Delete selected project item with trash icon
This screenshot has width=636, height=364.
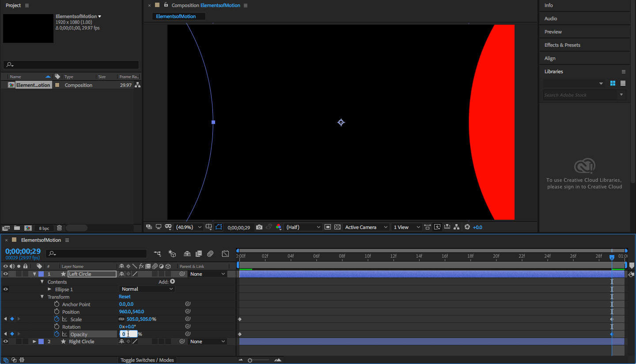pos(59,228)
